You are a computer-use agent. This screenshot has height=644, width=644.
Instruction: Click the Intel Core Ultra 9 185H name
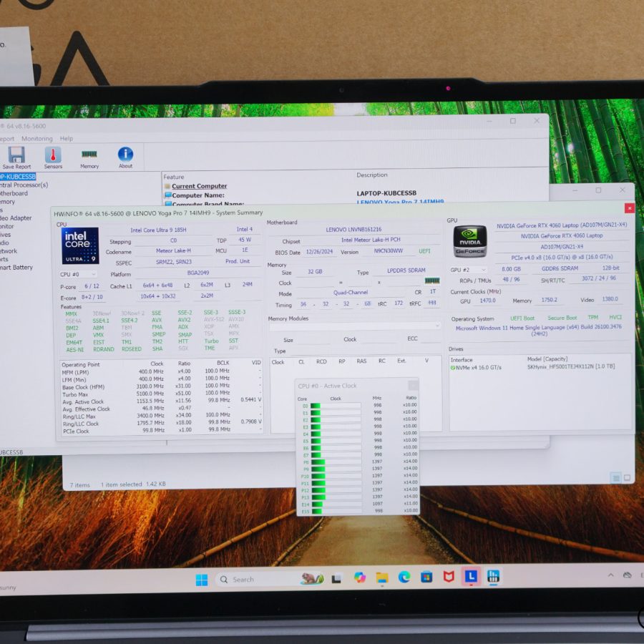pos(158,230)
